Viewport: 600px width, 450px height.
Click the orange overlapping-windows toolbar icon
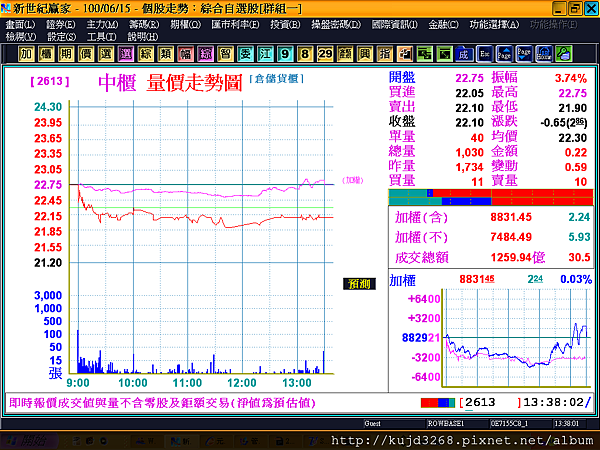click(404, 54)
